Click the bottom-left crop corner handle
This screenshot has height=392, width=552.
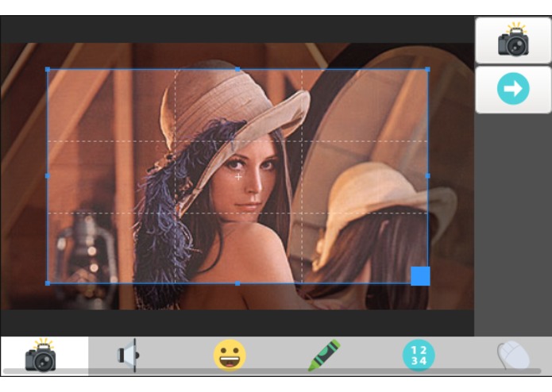[48, 283]
